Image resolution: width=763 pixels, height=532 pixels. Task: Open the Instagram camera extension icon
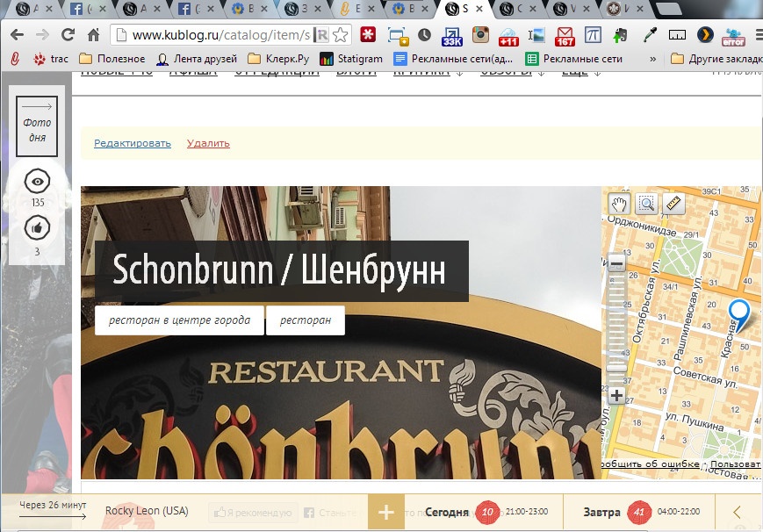tap(480, 34)
